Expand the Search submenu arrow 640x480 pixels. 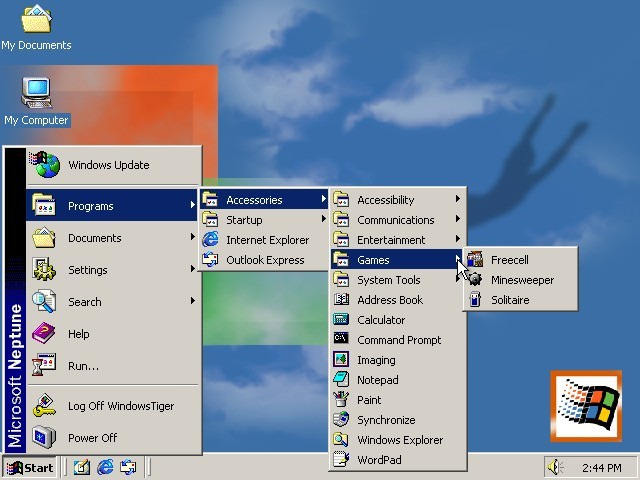tap(192, 301)
